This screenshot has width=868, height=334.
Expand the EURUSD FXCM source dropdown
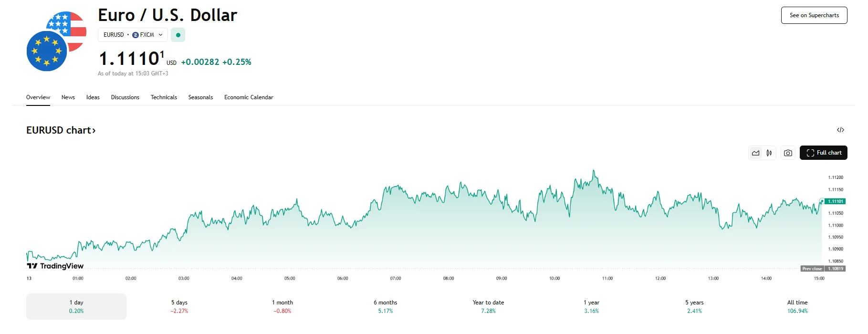133,35
